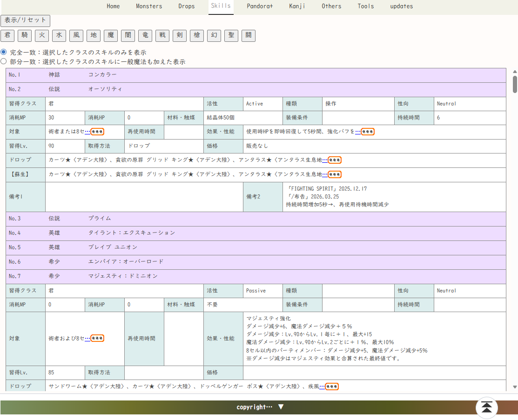The height and width of the screenshot is (420, 518).
Task: Expand No.6 エンパイア：オーバーロード row
Action: coord(256,262)
